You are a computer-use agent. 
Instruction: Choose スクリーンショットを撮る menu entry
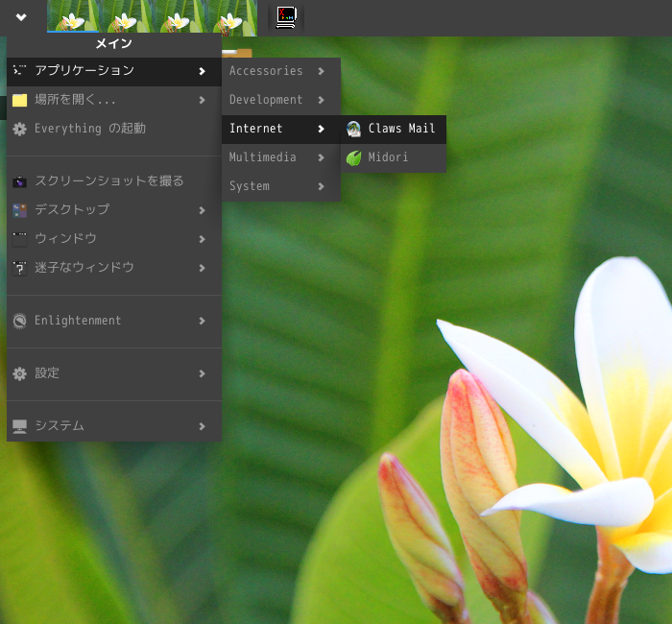(114, 181)
